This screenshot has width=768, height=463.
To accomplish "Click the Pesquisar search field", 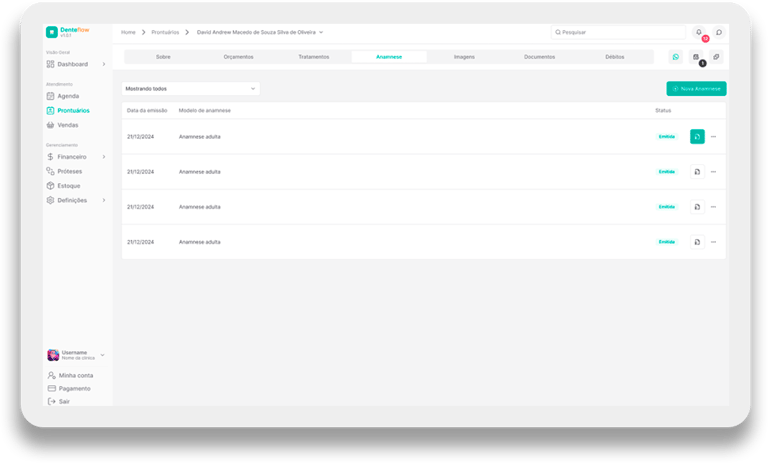I will tap(618, 32).
